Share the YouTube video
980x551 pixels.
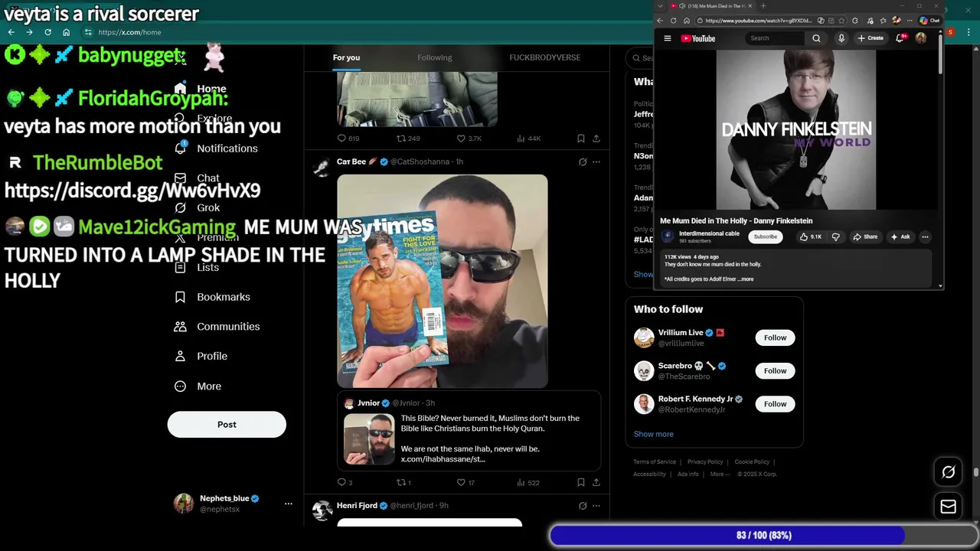[865, 237]
